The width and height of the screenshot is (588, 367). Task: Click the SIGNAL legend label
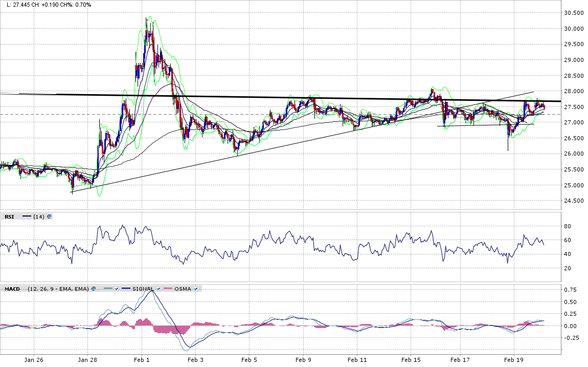144,289
